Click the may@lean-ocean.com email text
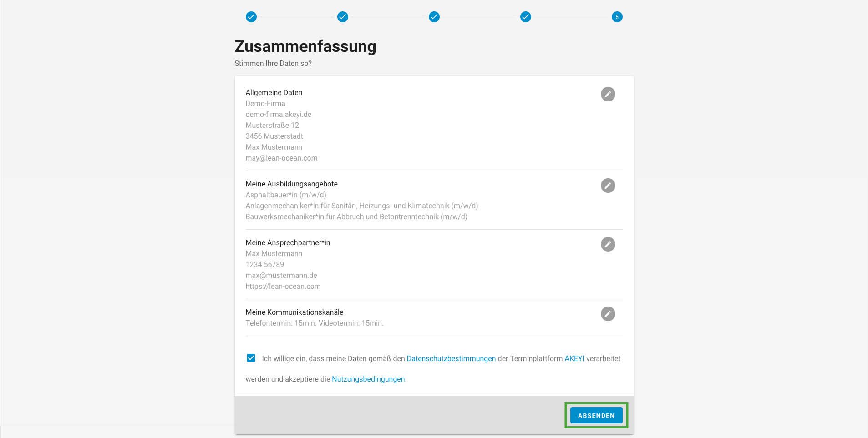Screen dimensions: 868x438 (281, 158)
